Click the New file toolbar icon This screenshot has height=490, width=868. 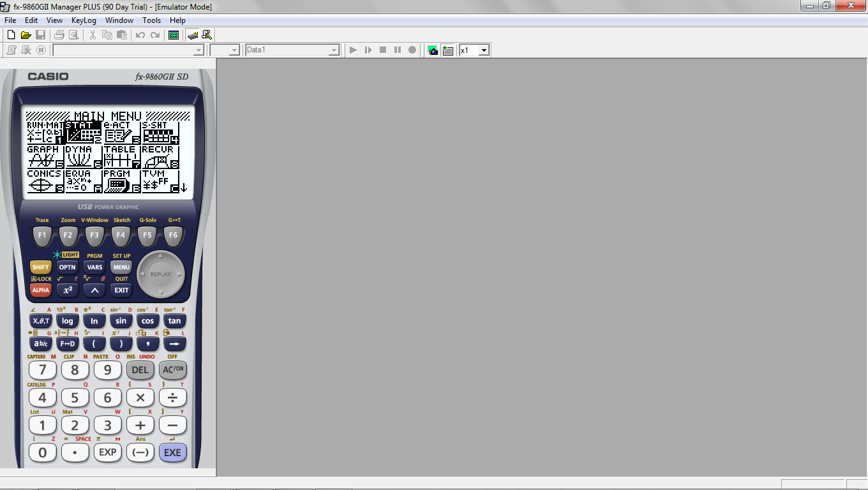coord(11,35)
